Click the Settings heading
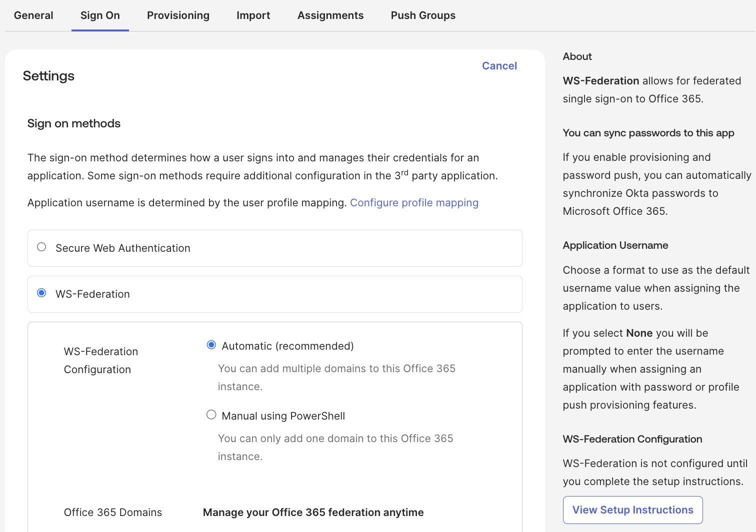Image resolution: width=756 pixels, height=532 pixels. point(48,76)
